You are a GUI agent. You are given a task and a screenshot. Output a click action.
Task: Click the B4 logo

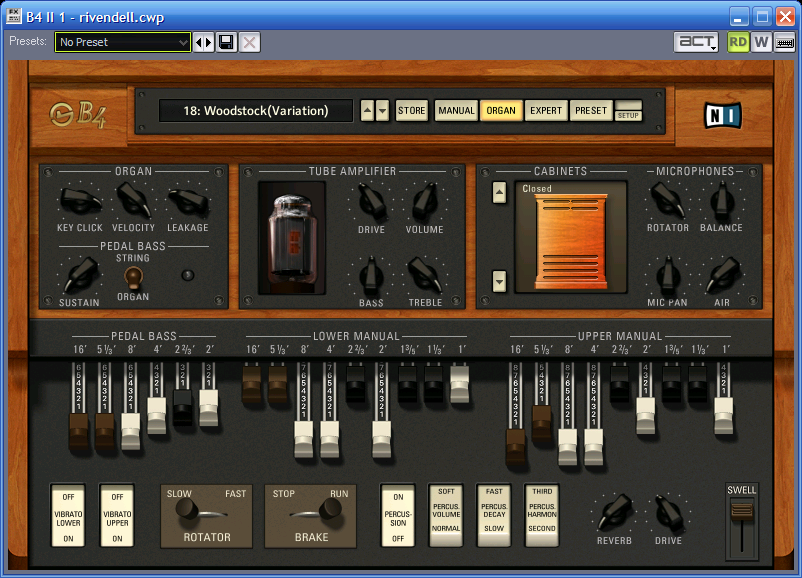click(78, 115)
